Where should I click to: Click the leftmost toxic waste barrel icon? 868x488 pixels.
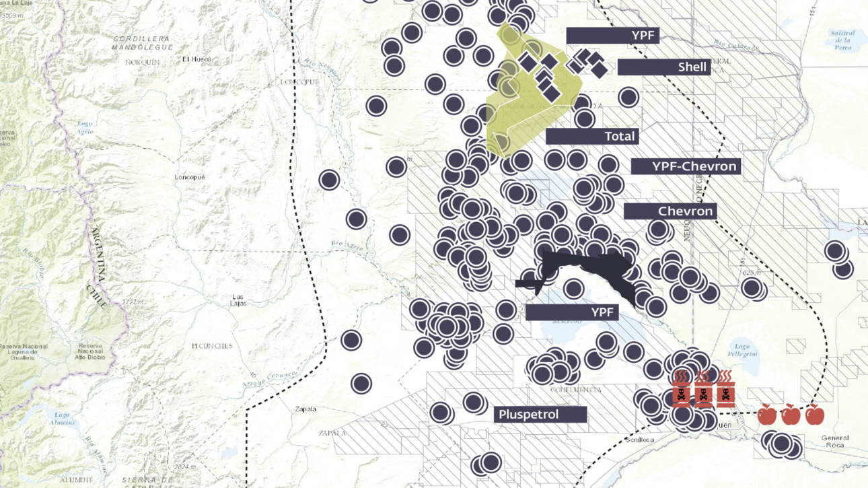(682, 388)
